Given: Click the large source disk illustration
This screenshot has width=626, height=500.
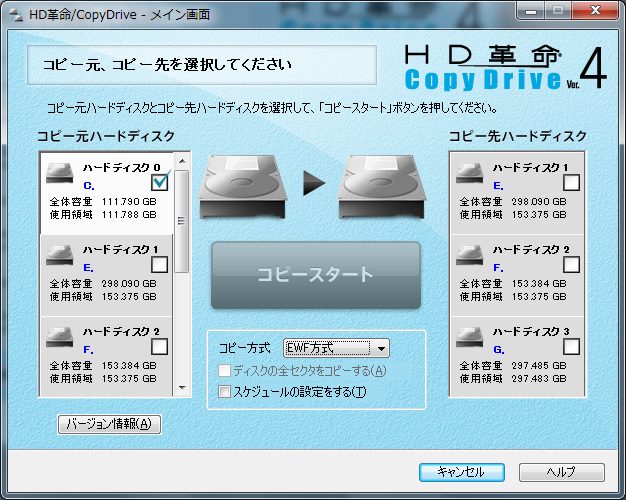Looking at the screenshot, I should pos(243,187).
